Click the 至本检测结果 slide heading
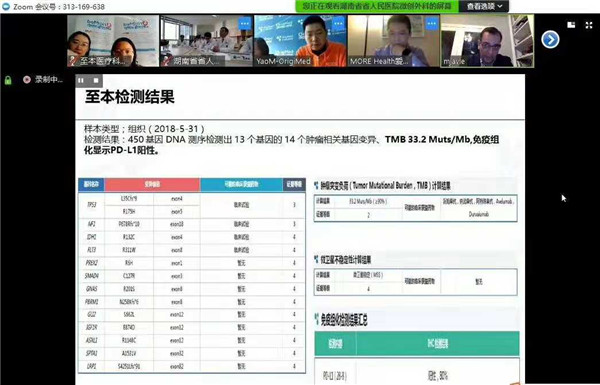This screenshot has height=385, width=600. coord(130,97)
